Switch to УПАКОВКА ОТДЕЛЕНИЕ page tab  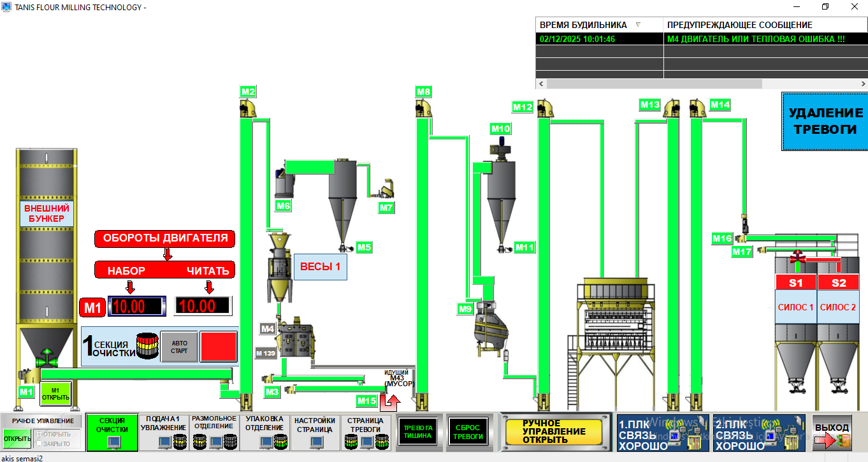point(264,433)
